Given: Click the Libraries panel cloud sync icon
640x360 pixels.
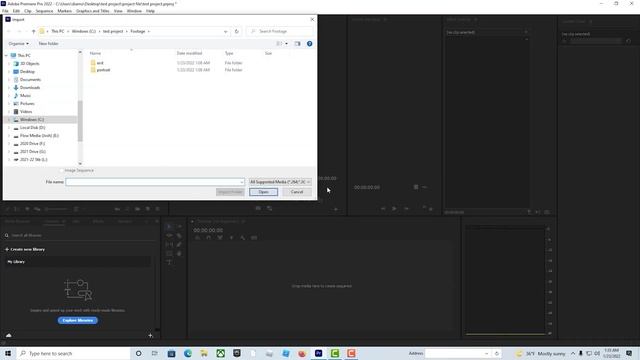Looking at the screenshot, I should (x=9, y=335).
